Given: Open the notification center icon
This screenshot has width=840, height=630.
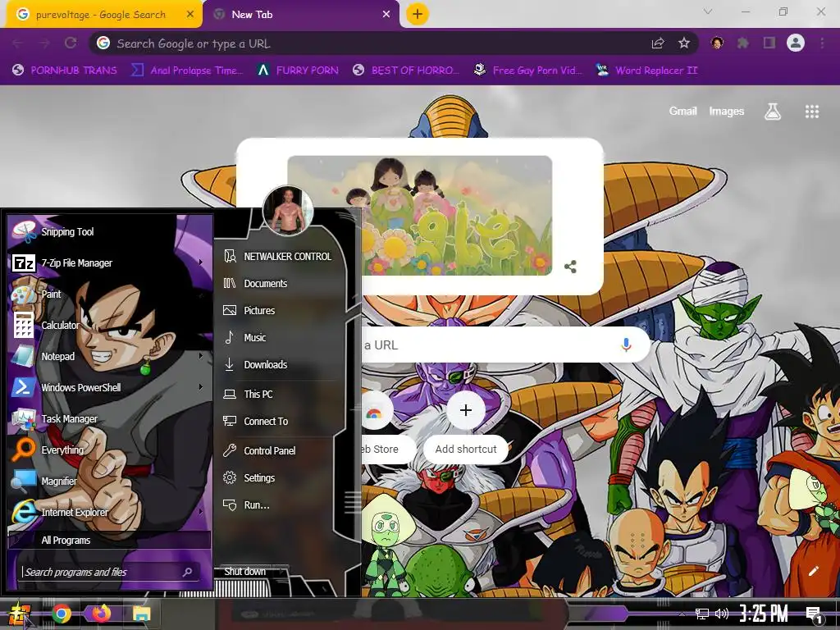Looking at the screenshot, I should click(815, 614).
